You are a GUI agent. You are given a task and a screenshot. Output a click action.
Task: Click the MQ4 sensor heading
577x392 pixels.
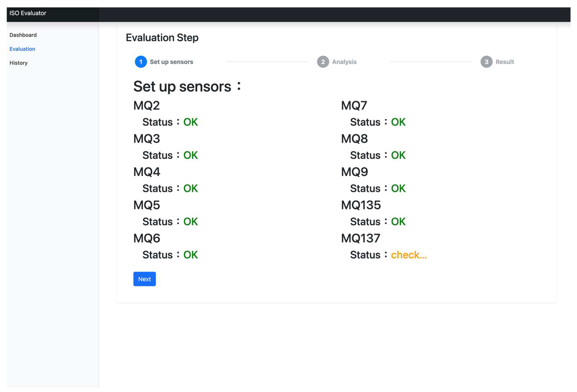[x=147, y=172]
